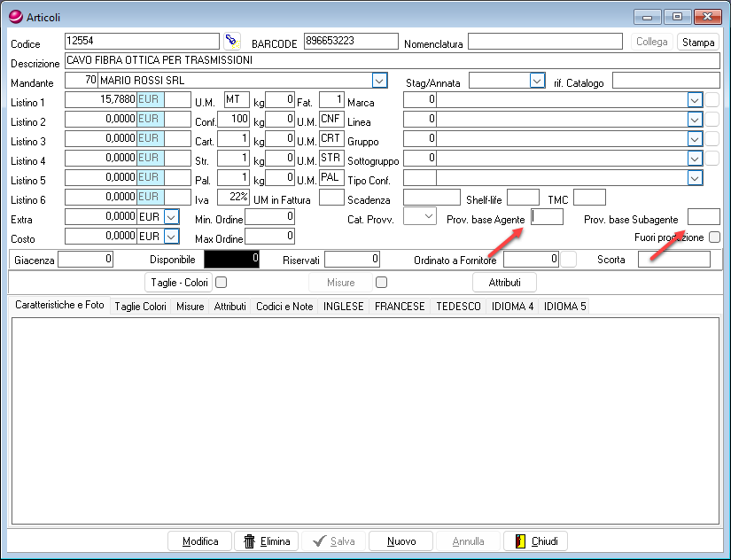This screenshot has width=731, height=560.
Task: Enable the Fuori produzione checkbox
Action: pos(714,237)
